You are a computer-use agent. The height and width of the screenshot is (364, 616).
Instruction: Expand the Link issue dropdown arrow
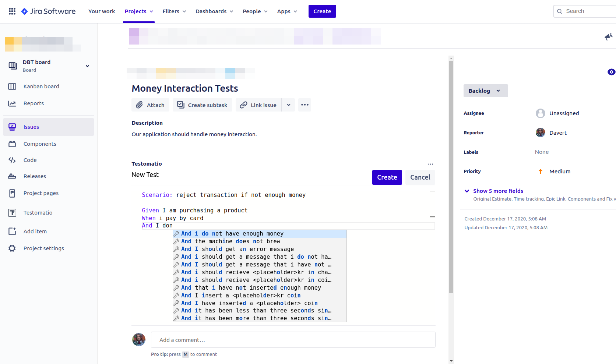click(289, 105)
